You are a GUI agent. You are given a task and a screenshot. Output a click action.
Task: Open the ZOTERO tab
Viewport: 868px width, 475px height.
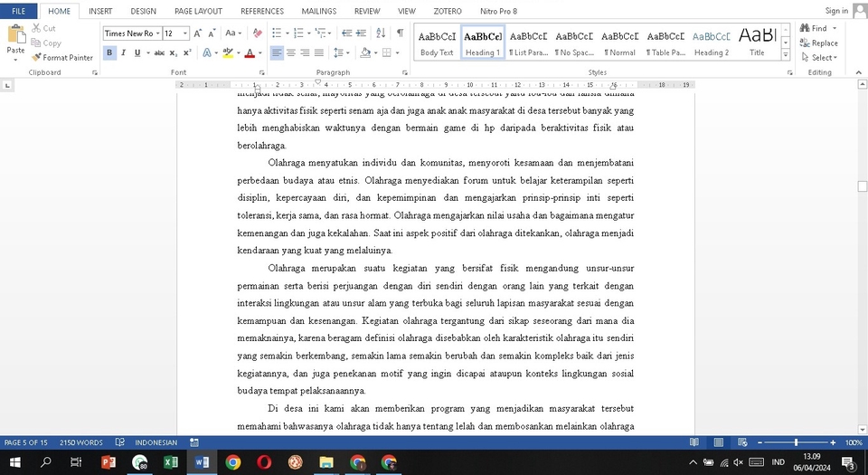coord(448,11)
